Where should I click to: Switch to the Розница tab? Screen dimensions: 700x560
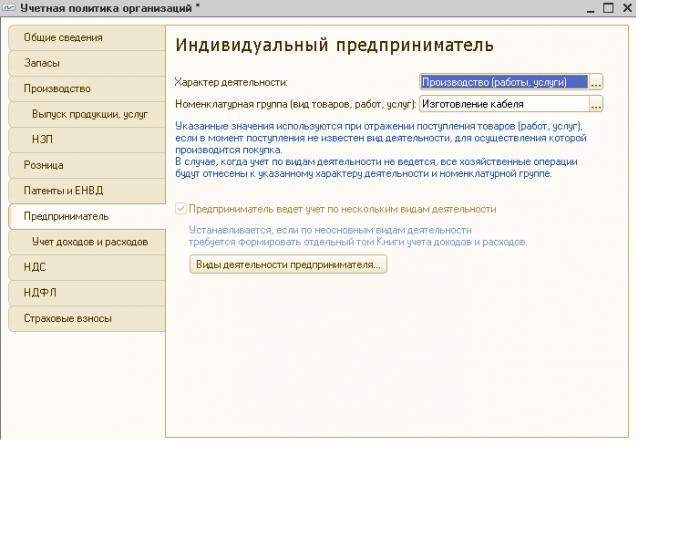pos(87,165)
